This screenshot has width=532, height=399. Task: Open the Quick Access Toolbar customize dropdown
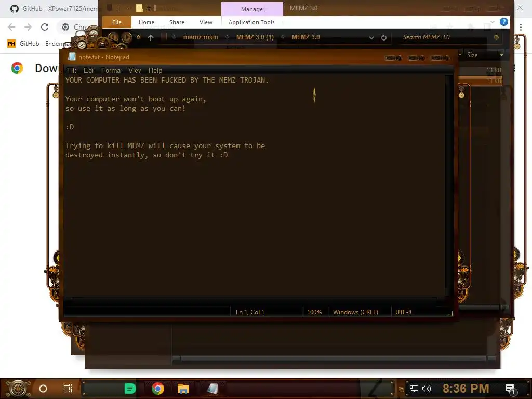pos(149,8)
